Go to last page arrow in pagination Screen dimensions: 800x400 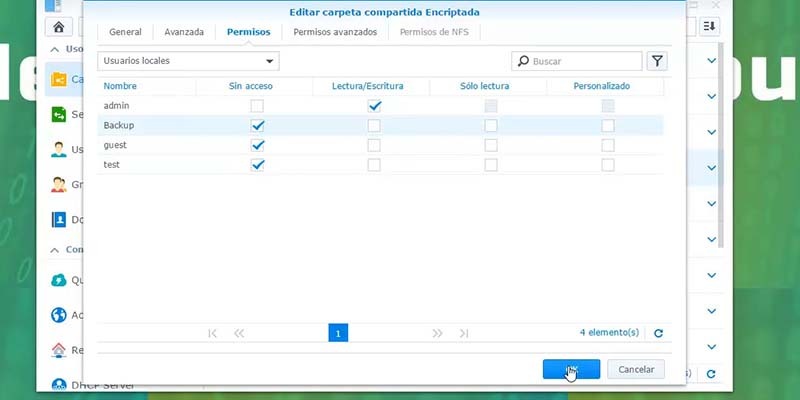click(x=463, y=333)
